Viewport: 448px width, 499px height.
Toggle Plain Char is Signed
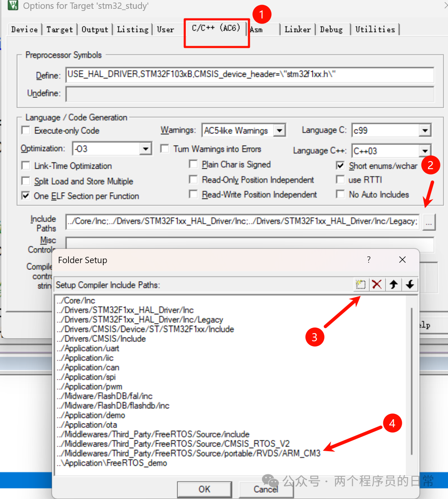(193, 164)
